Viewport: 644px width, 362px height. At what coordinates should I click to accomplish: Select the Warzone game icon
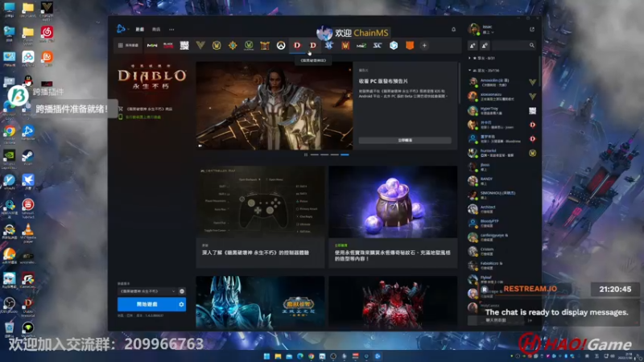184,46
